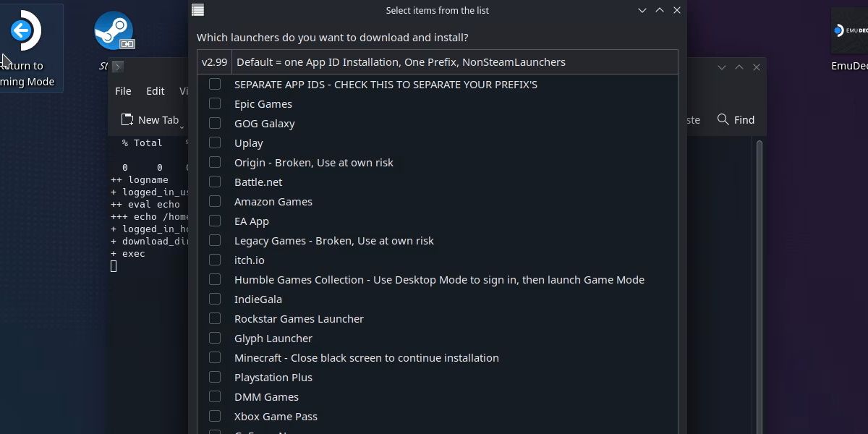Screen dimensions: 868x434
Task: Click the list icon in the dialog titlebar
Action: tap(197, 10)
